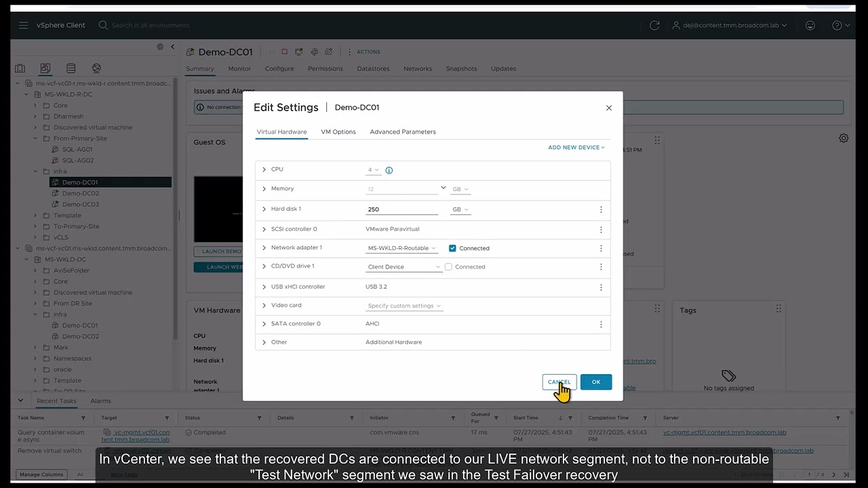The width and height of the screenshot is (868, 488).
Task: Click the CPU info icon
Action: click(x=389, y=170)
